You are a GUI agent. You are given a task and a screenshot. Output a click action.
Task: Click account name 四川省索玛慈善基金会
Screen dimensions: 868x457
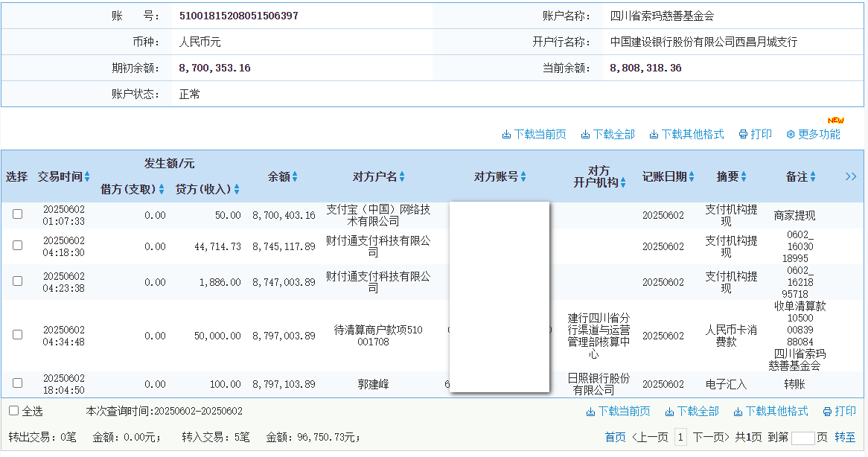(x=662, y=16)
